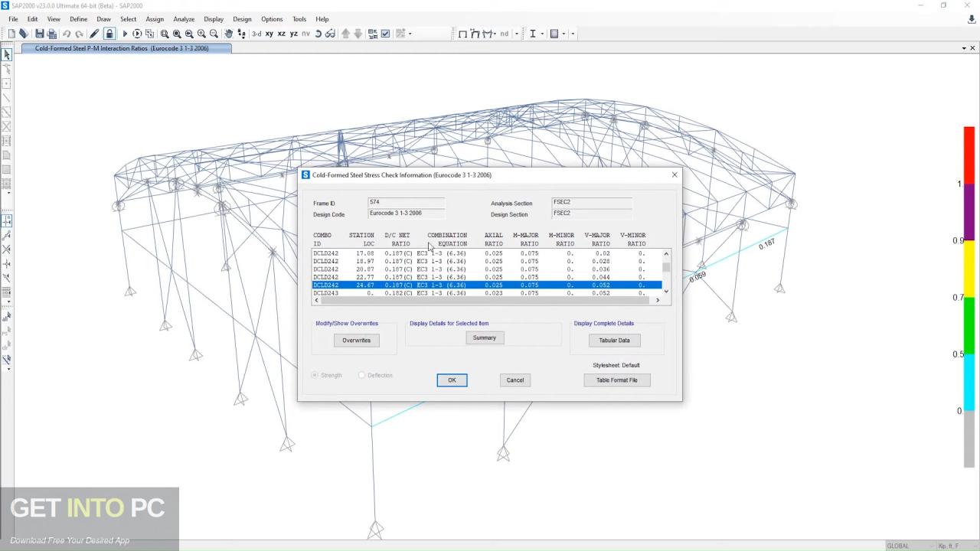Select the Strength radio button
980x551 pixels.
(315, 375)
